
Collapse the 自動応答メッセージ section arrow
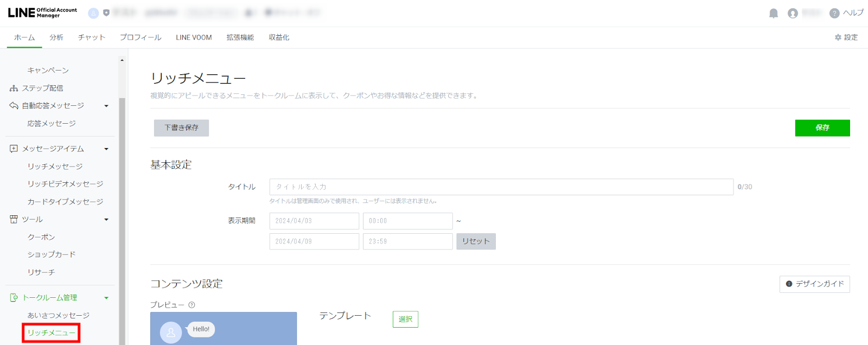pyautogui.click(x=106, y=106)
